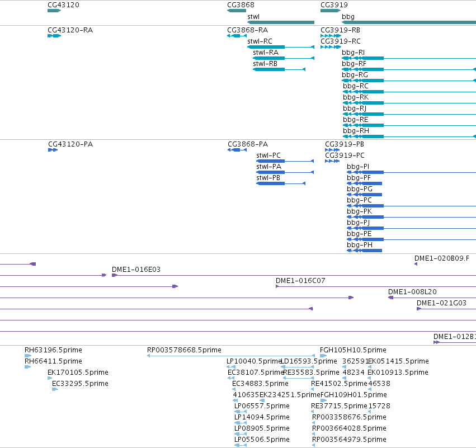The width and height of the screenshot is (476, 448).
Task: Open EST RE41502.5prime
Action: [339, 384]
